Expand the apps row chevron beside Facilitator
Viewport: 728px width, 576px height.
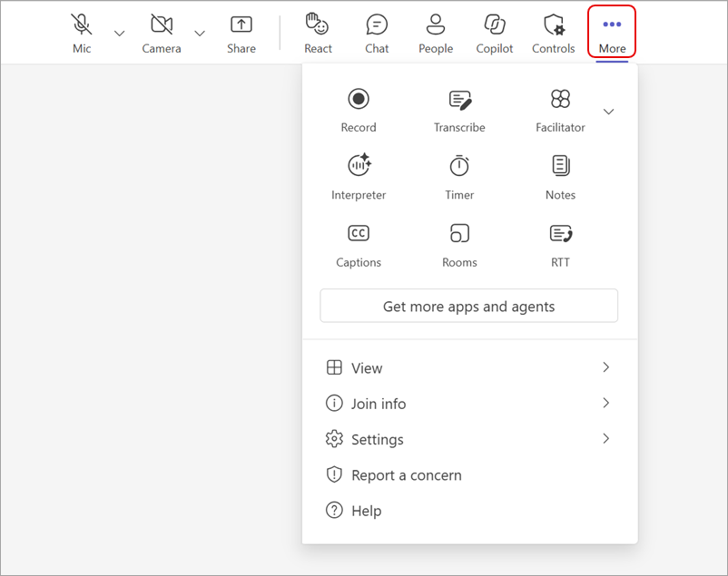[x=609, y=112]
